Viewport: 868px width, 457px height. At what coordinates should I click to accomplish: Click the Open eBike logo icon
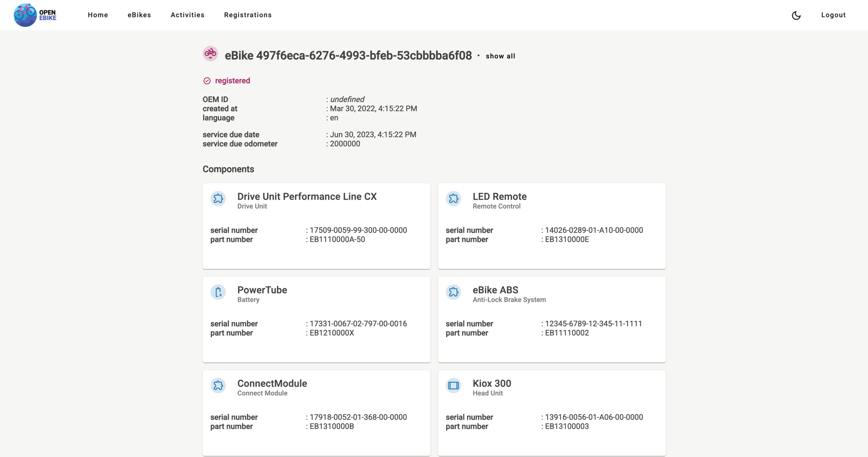(25, 14)
